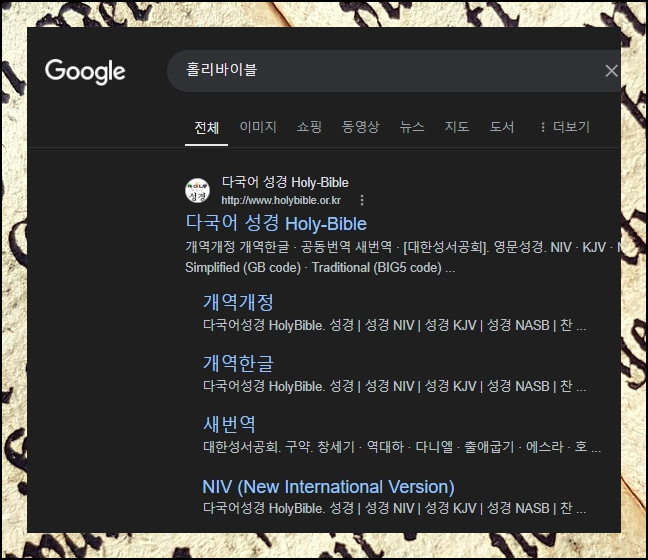The height and width of the screenshot is (560, 648).
Task: Click the description under 개역한글 sitelink
Action: 394,386
